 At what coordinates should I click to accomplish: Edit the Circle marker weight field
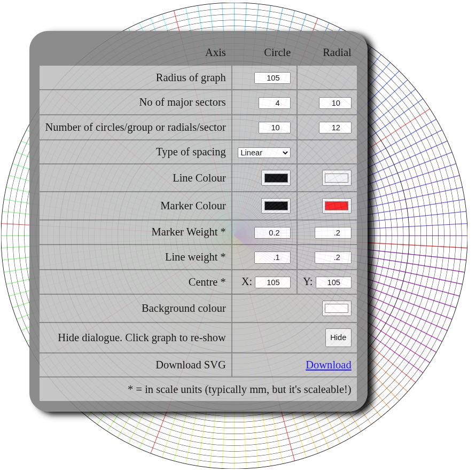[272, 233]
